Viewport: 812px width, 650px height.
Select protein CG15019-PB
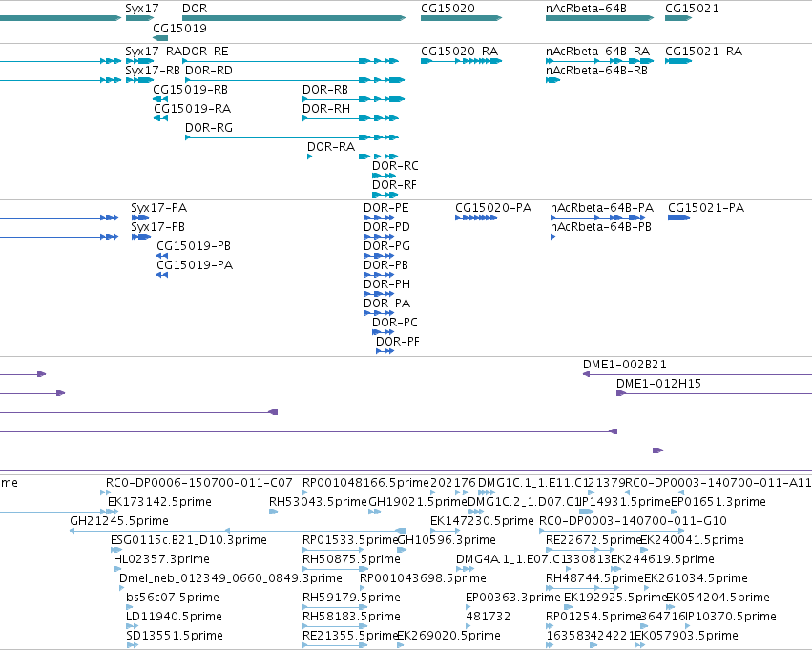pos(162,256)
